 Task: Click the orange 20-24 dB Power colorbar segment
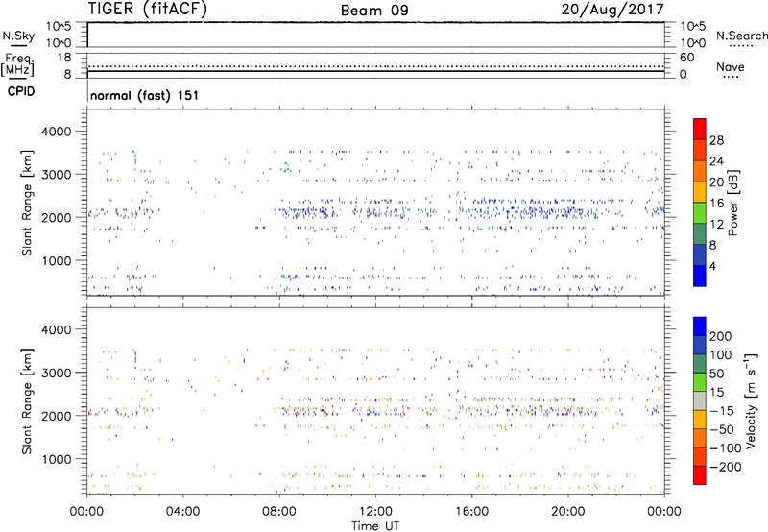(700, 171)
